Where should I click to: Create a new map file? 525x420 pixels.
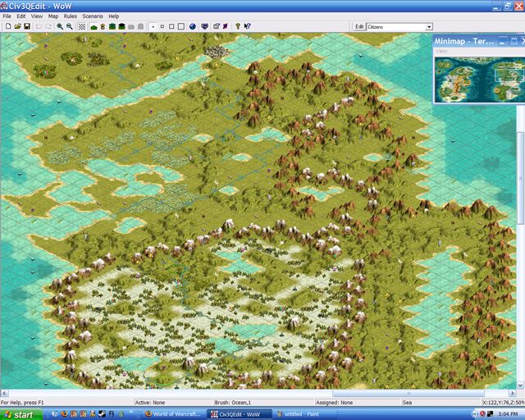tap(8, 26)
